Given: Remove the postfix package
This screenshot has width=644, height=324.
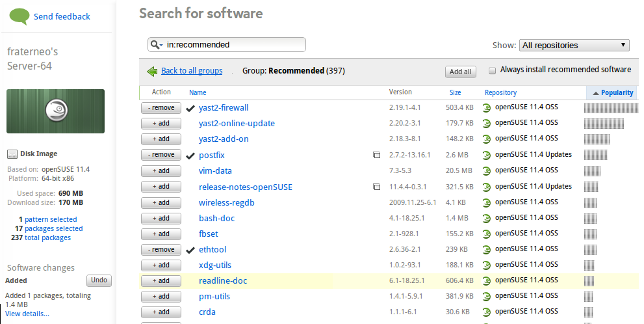Looking at the screenshot, I should 161,155.
